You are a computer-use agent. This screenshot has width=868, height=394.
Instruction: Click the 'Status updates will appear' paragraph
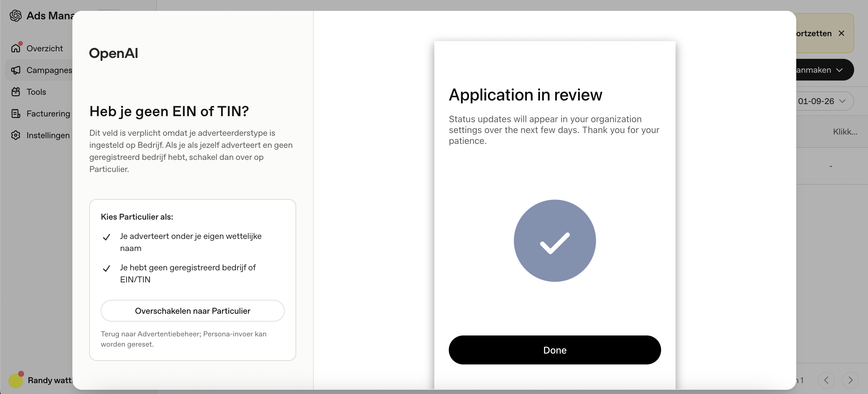554,130
